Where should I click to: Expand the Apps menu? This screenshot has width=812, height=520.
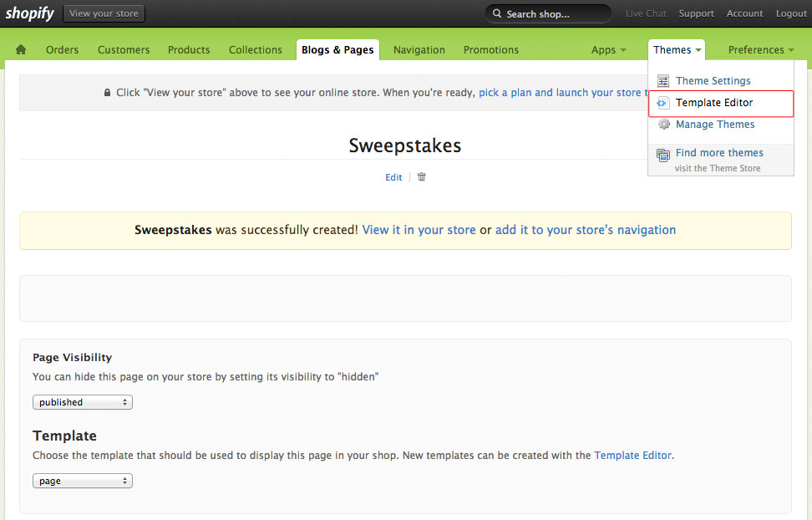click(608, 50)
